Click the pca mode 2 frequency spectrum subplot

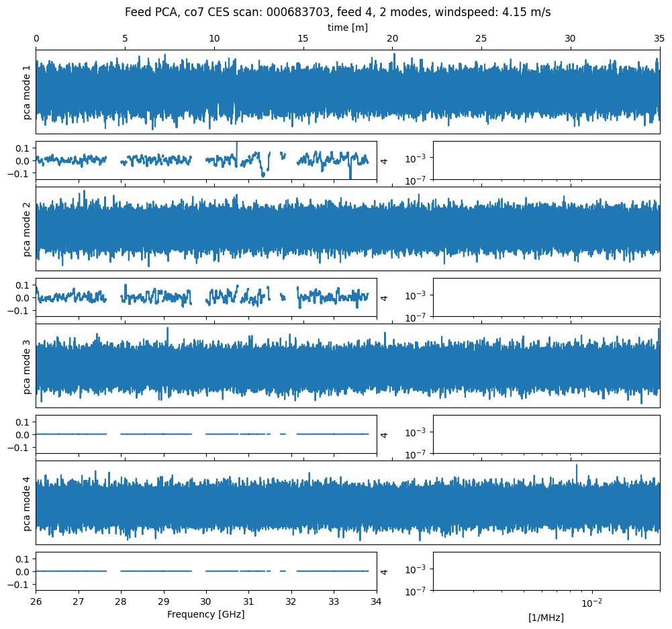click(205, 297)
